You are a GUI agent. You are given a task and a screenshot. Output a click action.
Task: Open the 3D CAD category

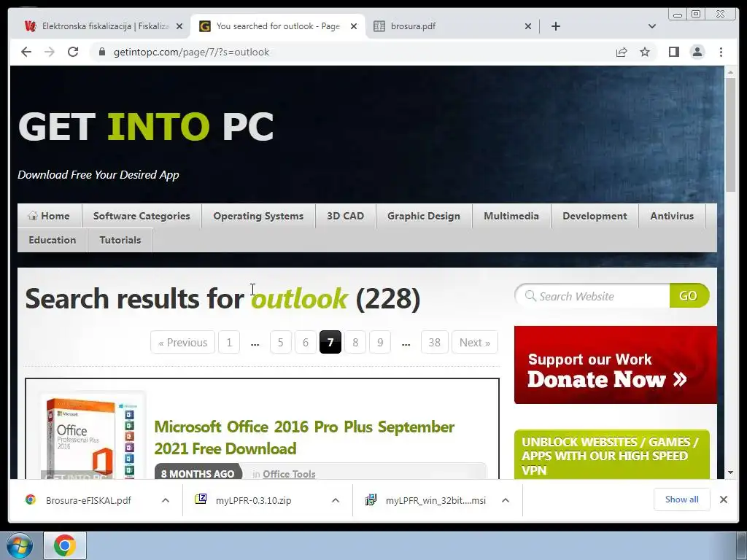point(345,216)
